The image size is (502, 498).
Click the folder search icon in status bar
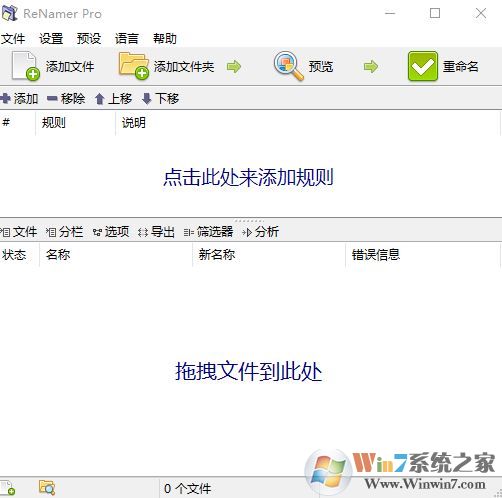point(47,488)
